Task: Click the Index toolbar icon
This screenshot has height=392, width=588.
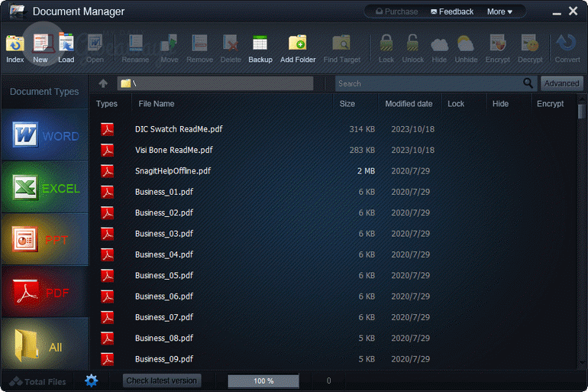Action: click(15, 47)
